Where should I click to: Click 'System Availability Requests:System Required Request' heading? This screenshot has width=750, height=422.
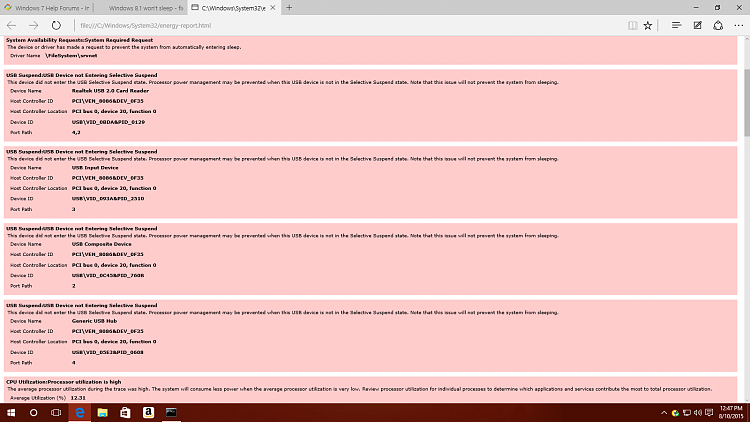79,40
